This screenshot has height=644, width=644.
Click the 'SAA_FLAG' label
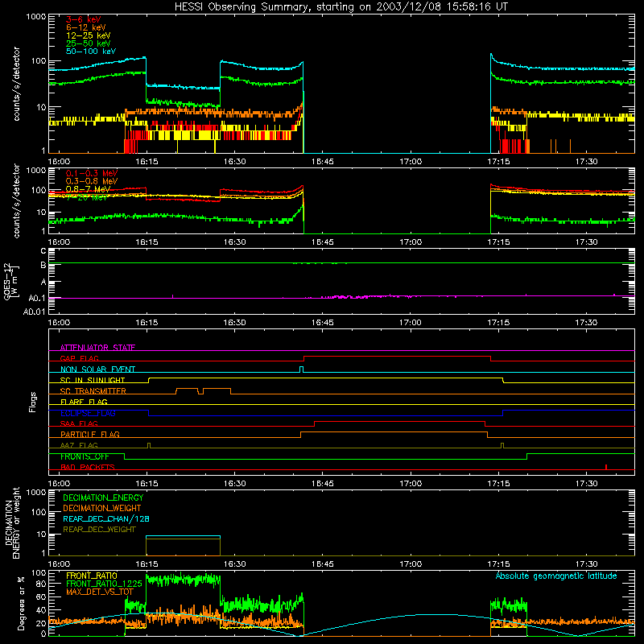79,423
